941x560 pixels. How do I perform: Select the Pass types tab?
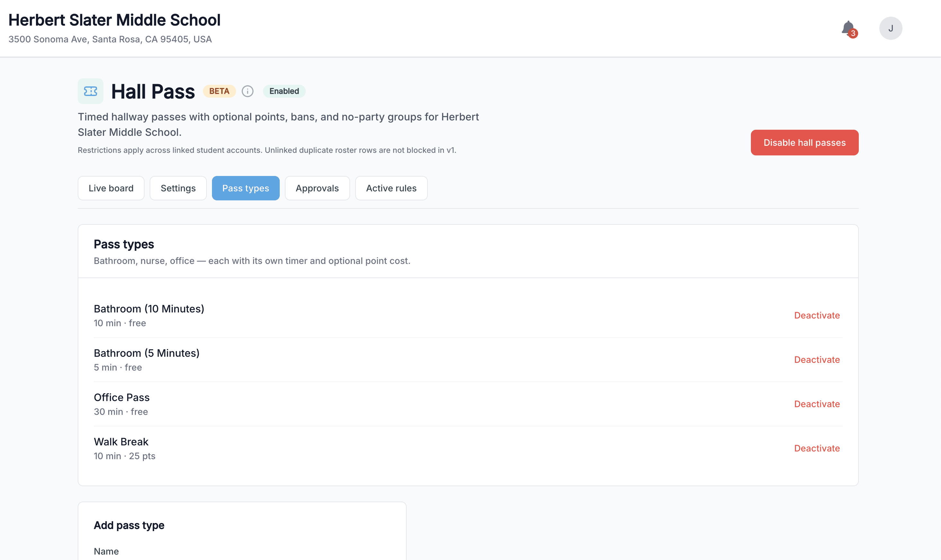[x=246, y=188]
